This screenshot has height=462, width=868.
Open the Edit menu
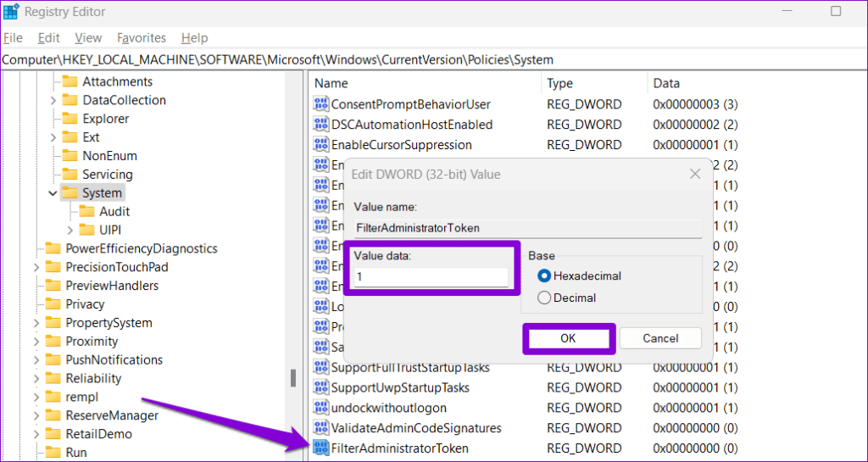(48, 37)
